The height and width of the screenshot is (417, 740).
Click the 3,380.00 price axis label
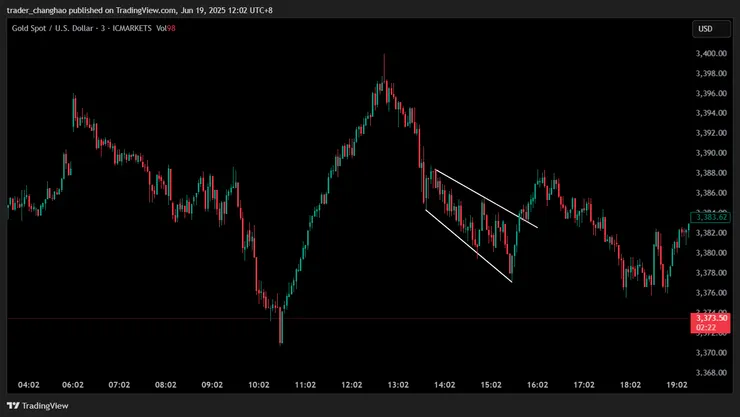click(x=711, y=253)
